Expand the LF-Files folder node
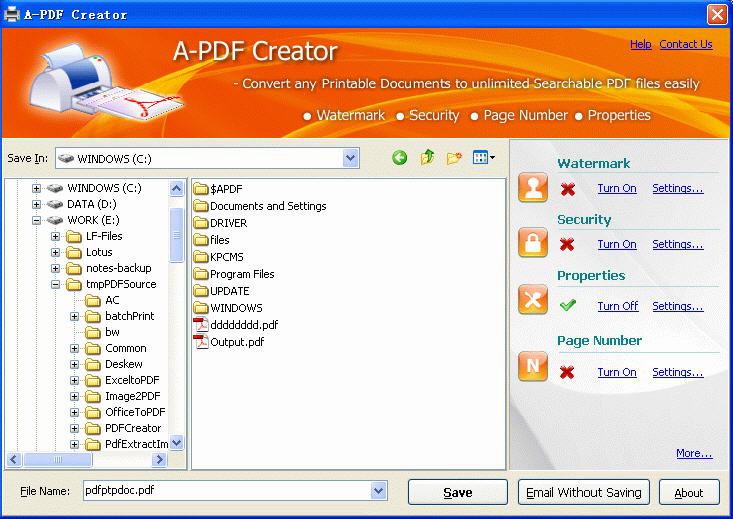This screenshot has width=733, height=519. pyautogui.click(x=55, y=236)
